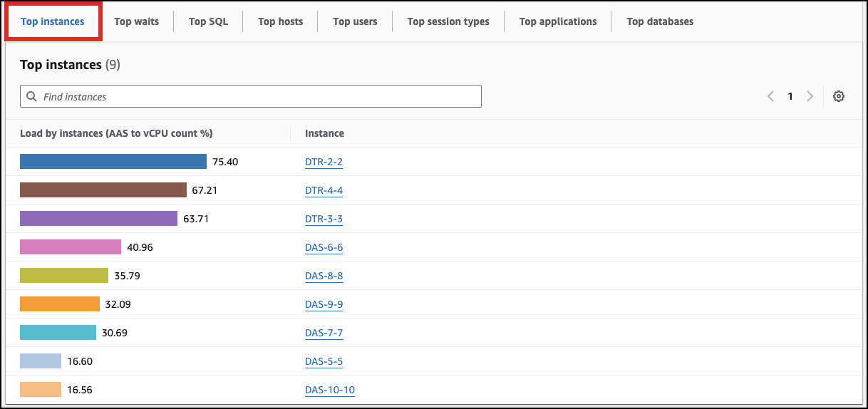Switch to Top applications tab
This screenshot has height=409, width=868.
click(558, 21)
